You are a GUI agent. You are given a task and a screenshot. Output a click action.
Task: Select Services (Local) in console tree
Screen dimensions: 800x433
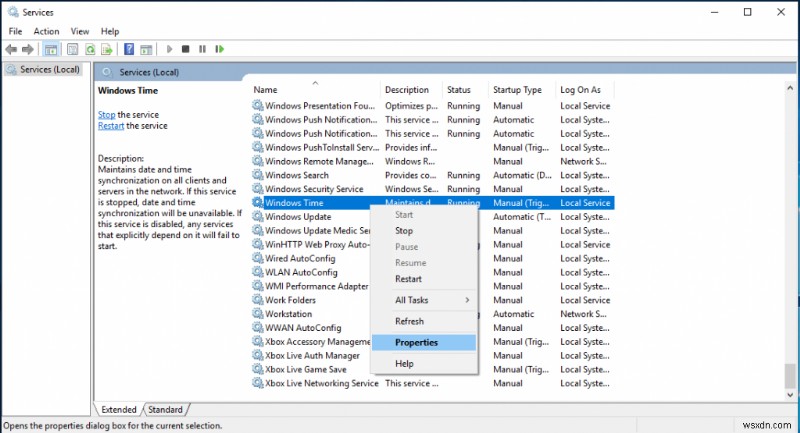[x=44, y=69]
